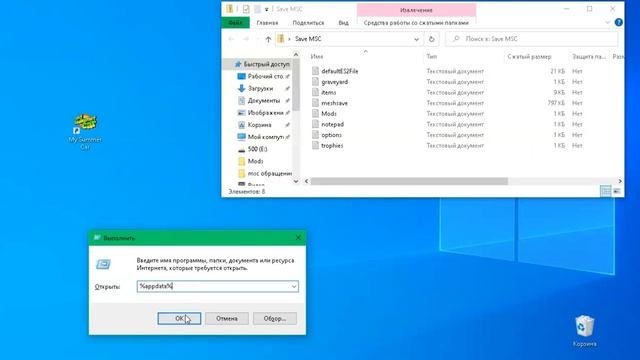Close the Выполнить Run dialog
The width and height of the screenshot is (640, 360).
point(298,238)
